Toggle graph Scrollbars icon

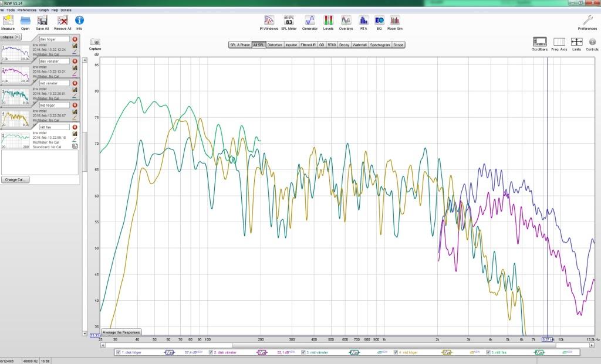click(x=540, y=42)
